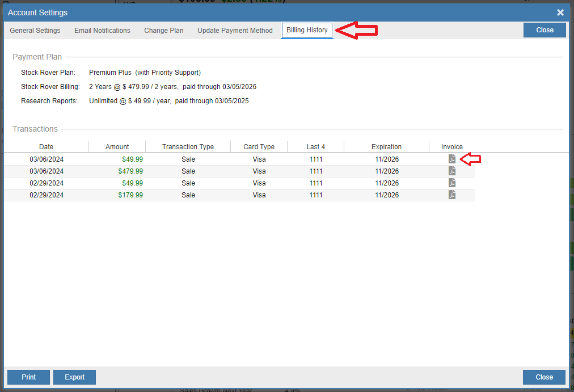574x392 pixels.
Task: Close the dialog with the top Close button
Action: tap(544, 29)
